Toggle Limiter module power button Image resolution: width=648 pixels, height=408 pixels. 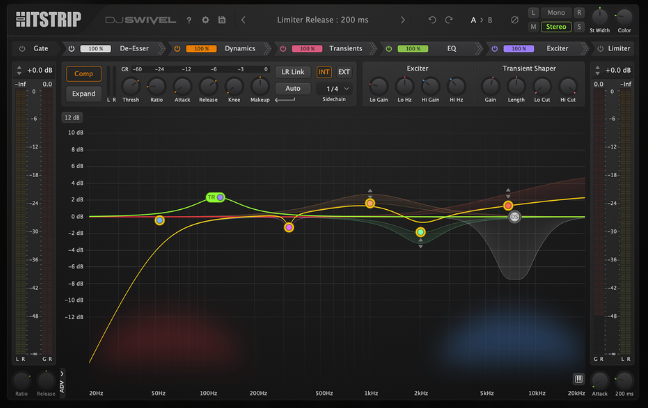[600, 49]
